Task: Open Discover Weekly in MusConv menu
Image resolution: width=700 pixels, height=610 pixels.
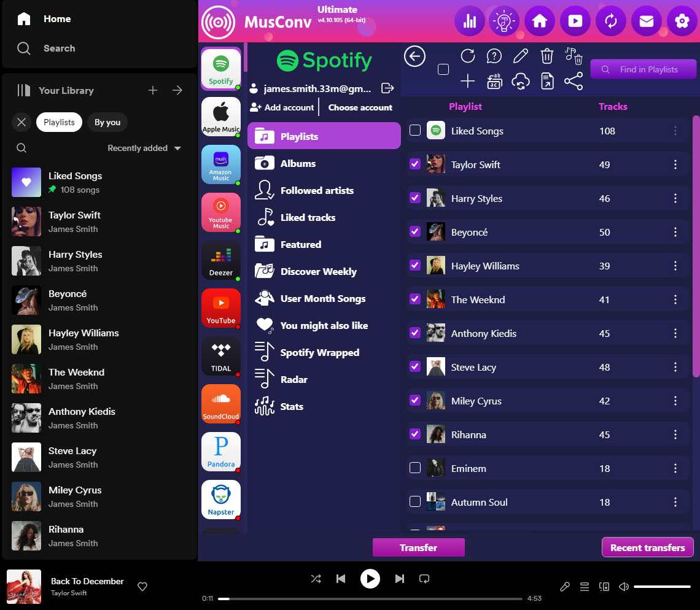Action: pyautogui.click(x=324, y=271)
